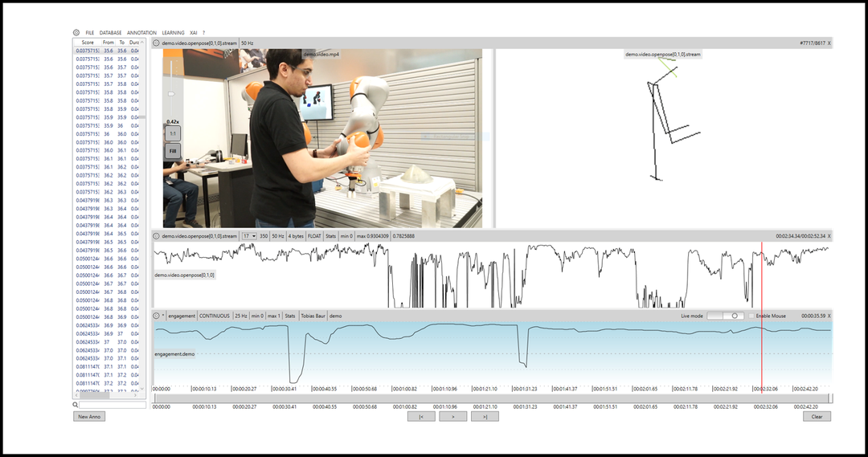This screenshot has height=457, width=868.
Task: Click the 0.7825888 value on openpose track
Action: (403, 236)
